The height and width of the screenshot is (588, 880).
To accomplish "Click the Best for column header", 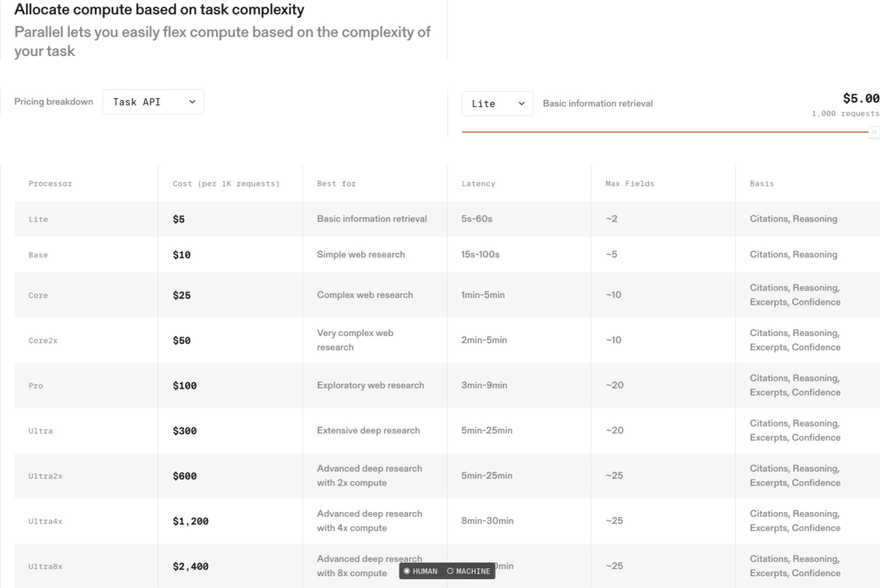I will pos(337,184).
